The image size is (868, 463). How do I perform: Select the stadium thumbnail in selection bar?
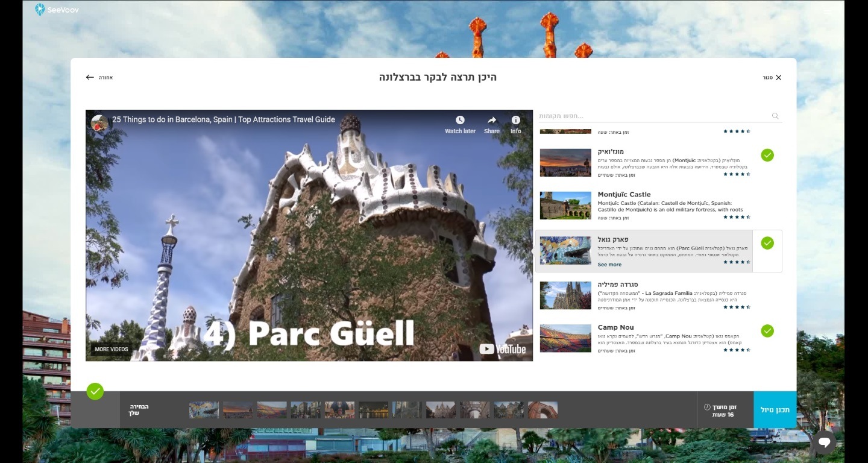(272, 410)
